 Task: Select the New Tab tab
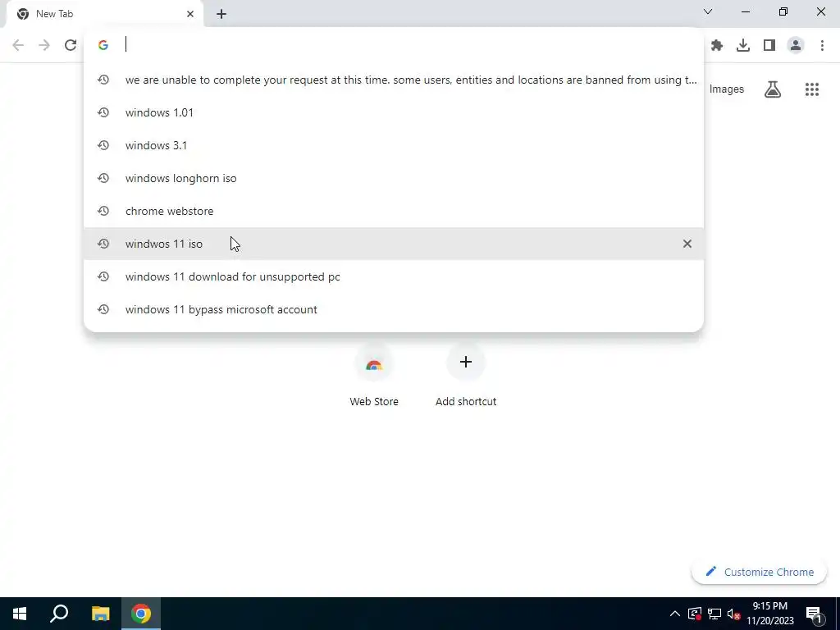point(105,14)
